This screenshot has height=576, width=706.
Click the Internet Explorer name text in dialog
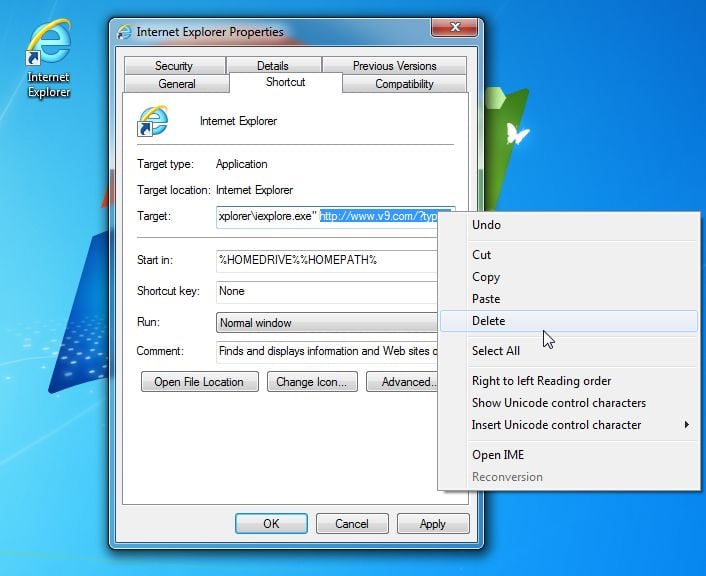(238, 121)
